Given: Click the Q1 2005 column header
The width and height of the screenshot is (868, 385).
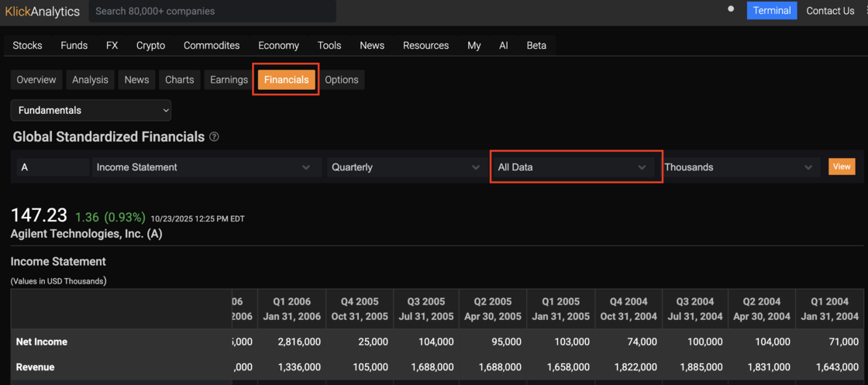Looking at the screenshot, I should (561, 309).
